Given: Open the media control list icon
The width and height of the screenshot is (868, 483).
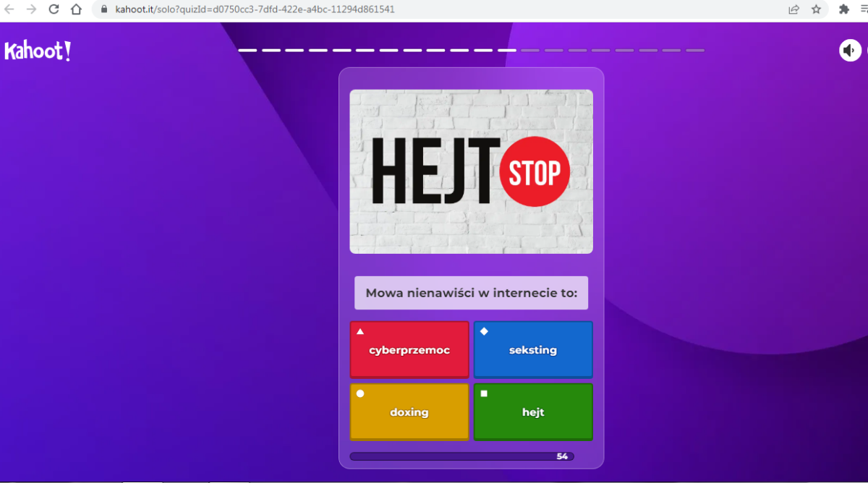Looking at the screenshot, I should pos(863,9).
